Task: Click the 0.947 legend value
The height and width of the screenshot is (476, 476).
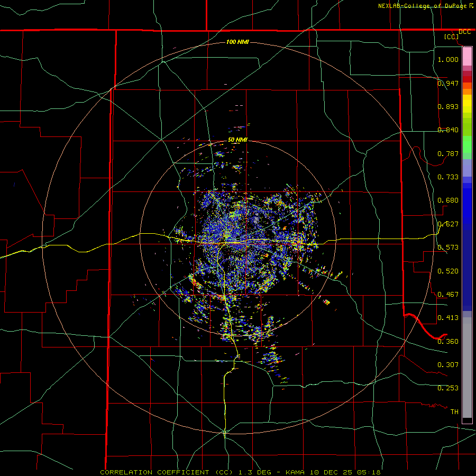Action: 448,83
